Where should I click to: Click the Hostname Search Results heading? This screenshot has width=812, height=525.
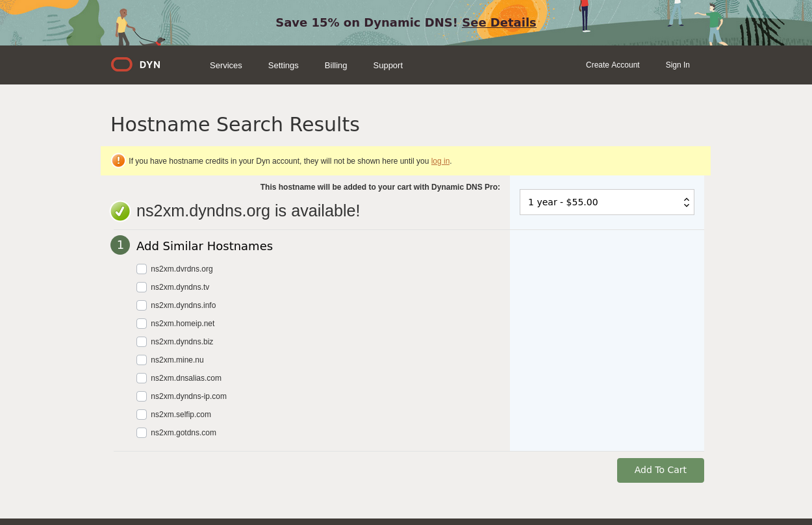(235, 124)
